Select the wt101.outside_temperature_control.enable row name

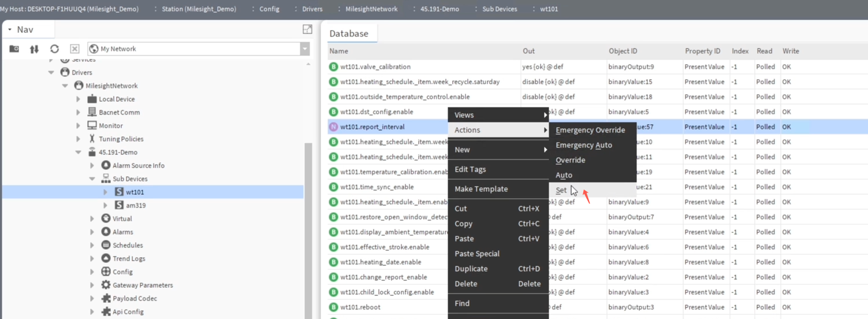tap(405, 97)
